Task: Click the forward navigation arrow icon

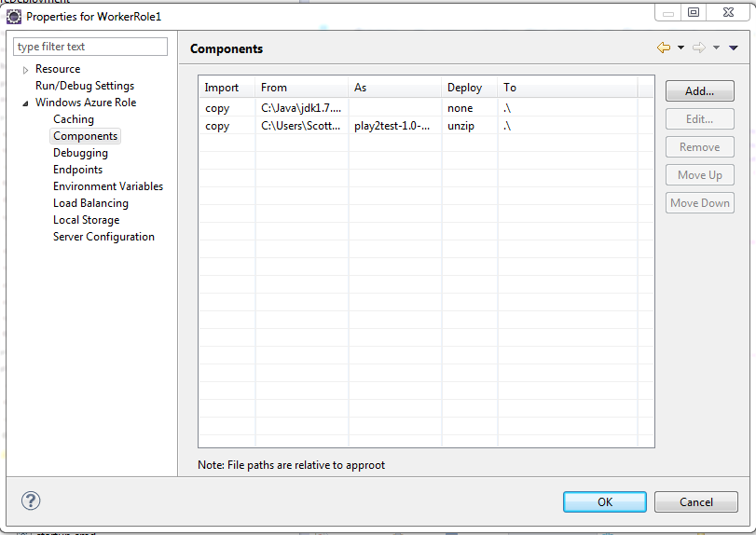Action: 699,48
